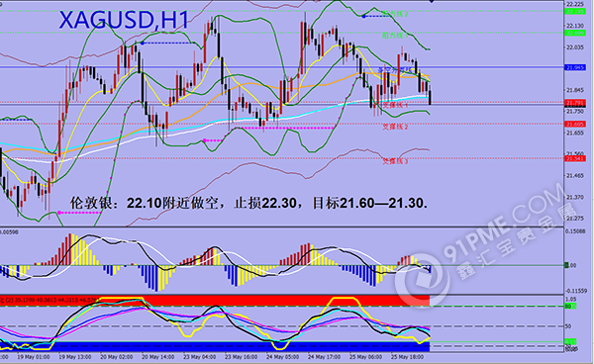
Task: Select the last black candlestick on chart
Action: coord(430,97)
